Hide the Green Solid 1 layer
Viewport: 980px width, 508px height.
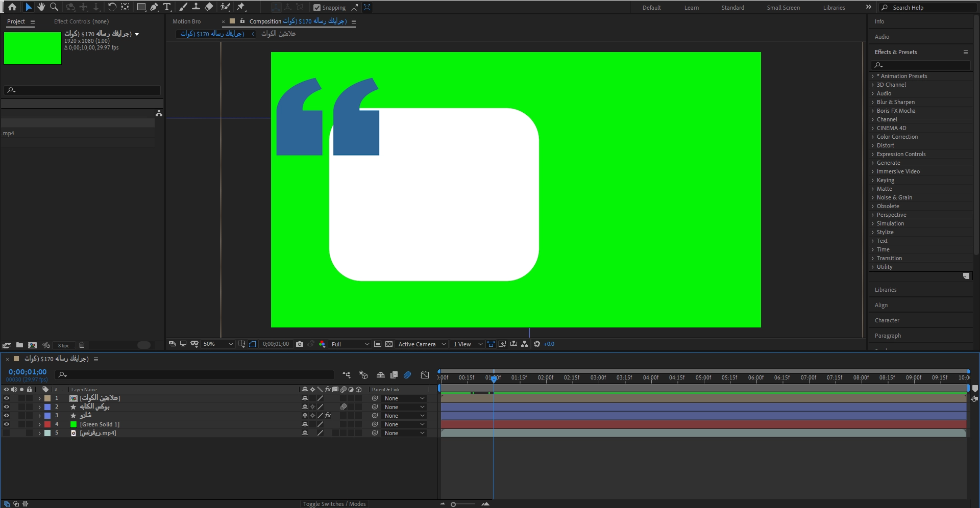click(x=7, y=424)
